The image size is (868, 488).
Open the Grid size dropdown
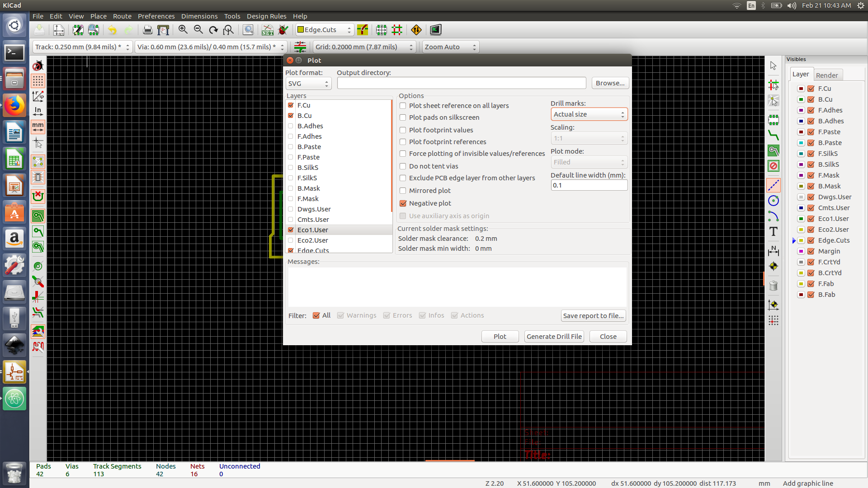click(364, 47)
